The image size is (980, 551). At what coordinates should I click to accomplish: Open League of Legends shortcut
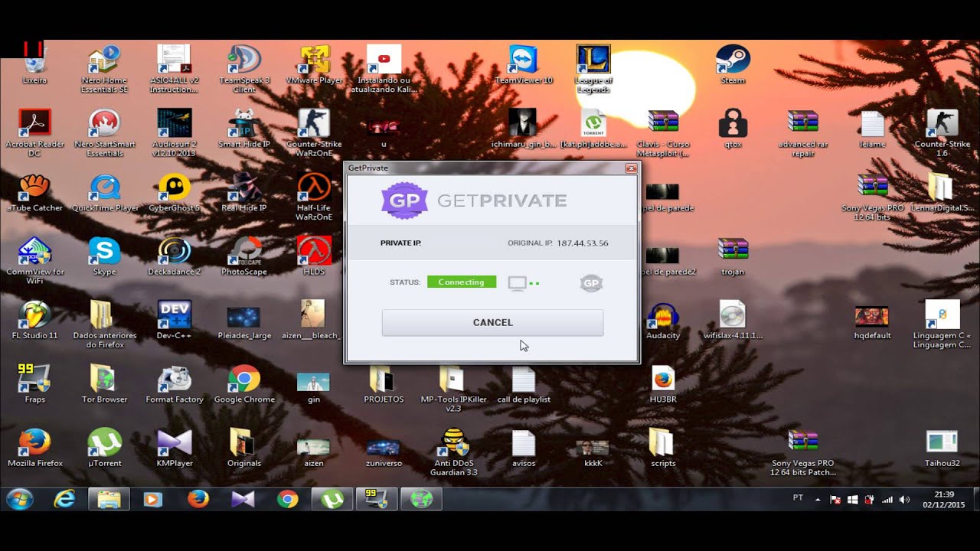point(593,69)
